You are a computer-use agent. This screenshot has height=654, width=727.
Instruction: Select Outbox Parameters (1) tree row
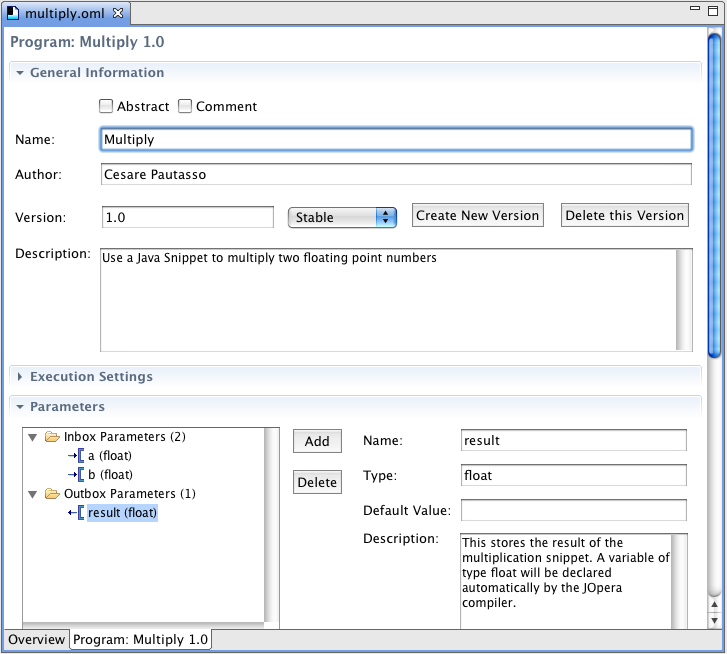pos(130,494)
